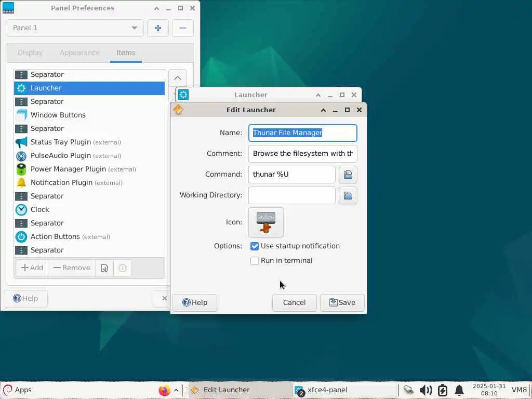532x399 pixels.
Task: Expand launcher arrow next to Firefox in taskbar
Action: 176,390
